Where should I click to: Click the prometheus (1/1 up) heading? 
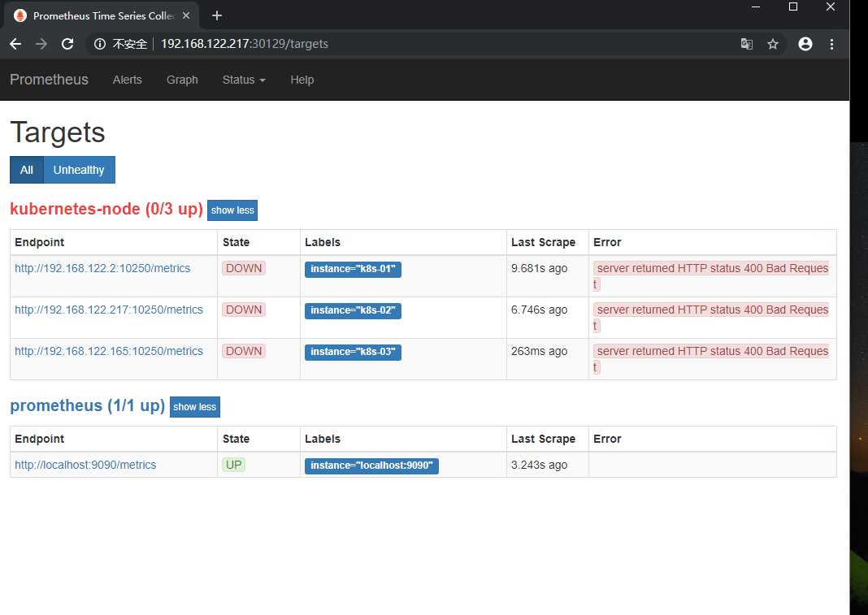click(88, 405)
